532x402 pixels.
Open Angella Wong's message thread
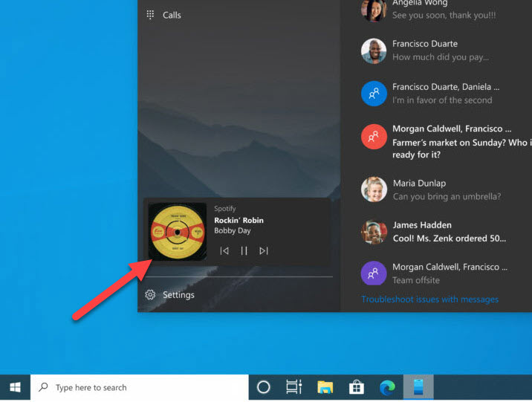(x=446, y=9)
